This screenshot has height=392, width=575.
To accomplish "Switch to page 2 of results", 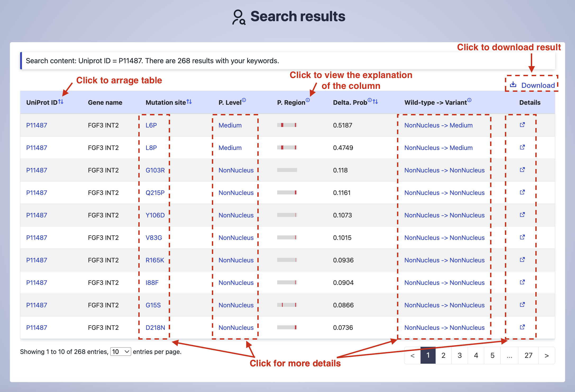I will (444, 355).
